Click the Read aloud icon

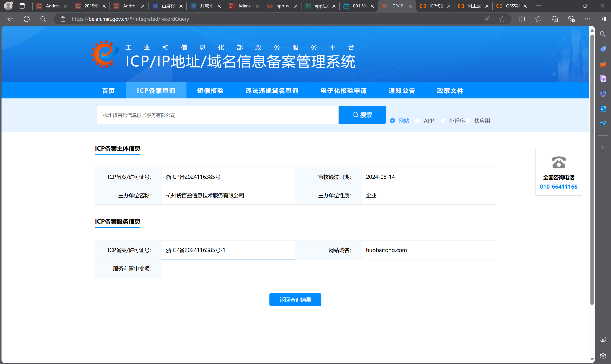487,19
